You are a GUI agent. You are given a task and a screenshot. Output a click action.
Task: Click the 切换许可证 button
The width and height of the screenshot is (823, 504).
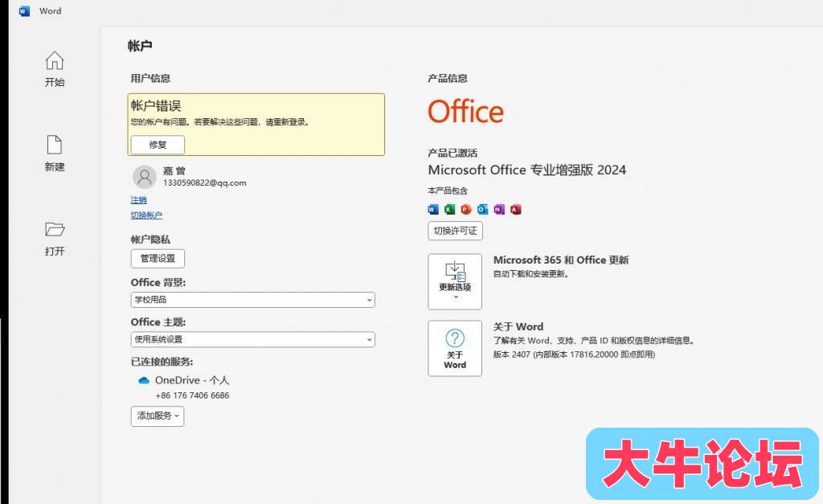pyautogui.click(x=455, y=231)
